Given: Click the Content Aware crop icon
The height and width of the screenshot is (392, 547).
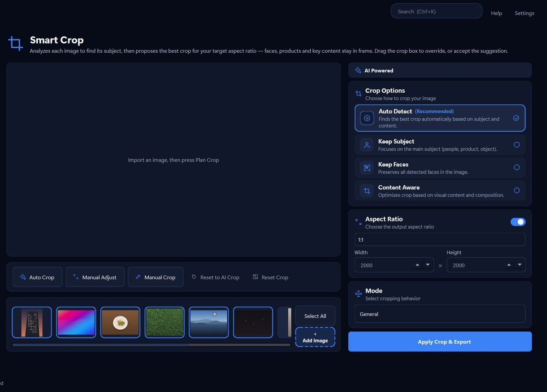Looking at the screenshot, I should pyautogui.click(x=367, y=191).
